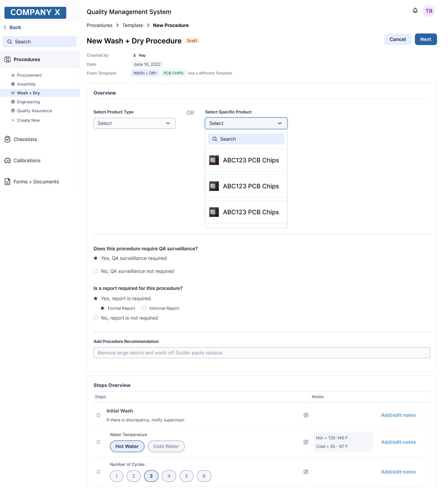Click the Cancel button

[x=398, y=39]
